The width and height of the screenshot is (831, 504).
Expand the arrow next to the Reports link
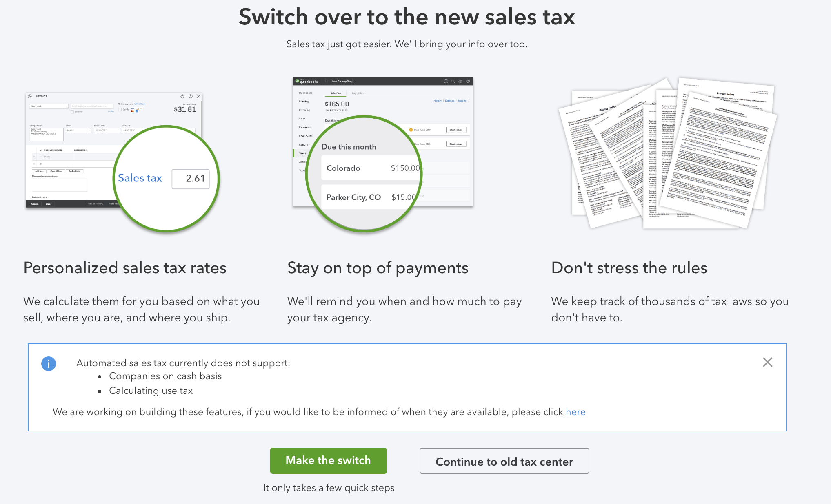point(469,101)
